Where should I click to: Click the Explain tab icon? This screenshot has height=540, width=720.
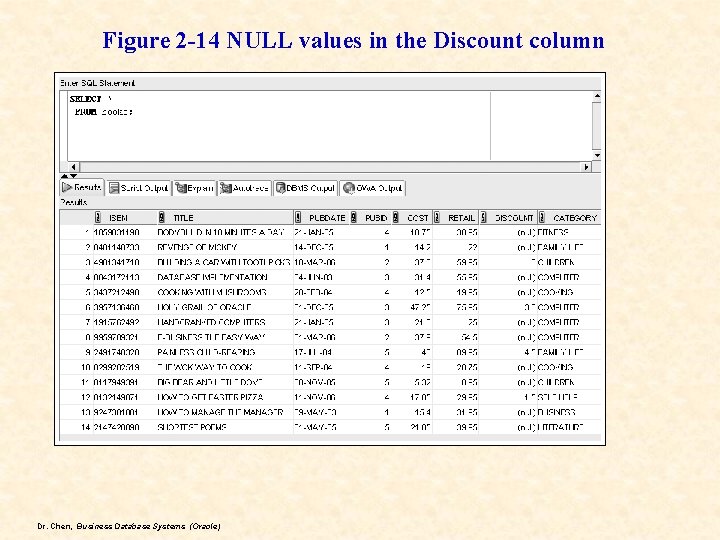[x=181, y=188]
